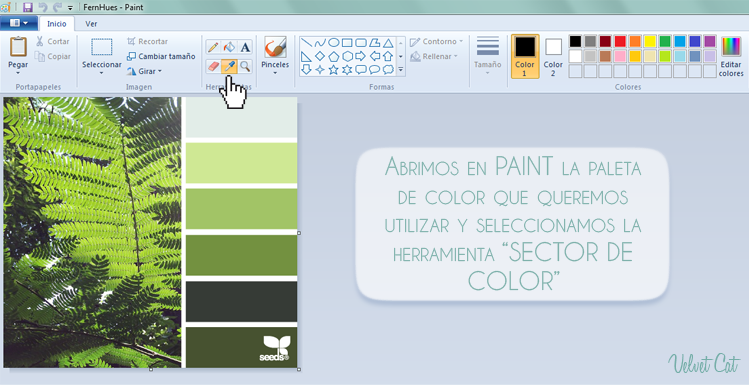
Task: Click the Pegar clipboard icon
Action: click(x=18, y=47)
